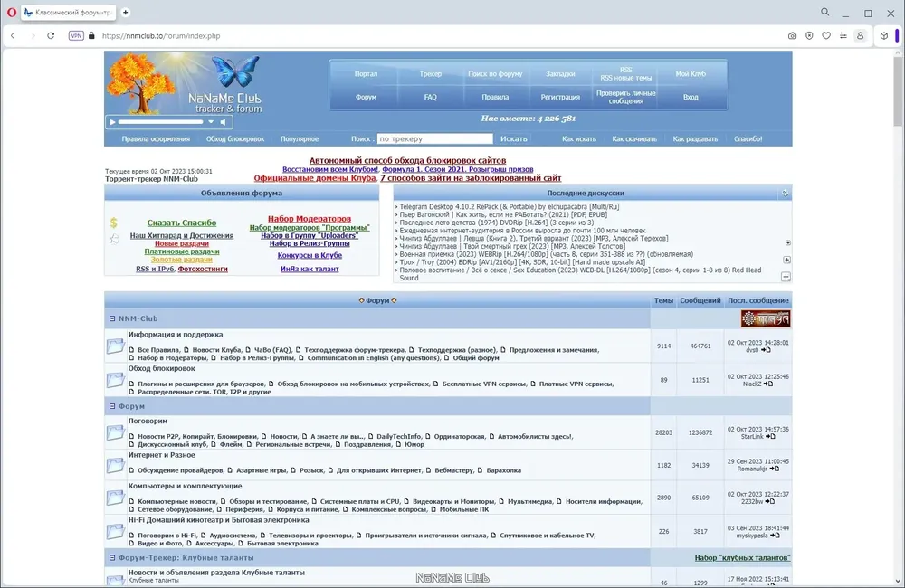Image resolution: width=905 pixels, height=588 pixels.
Task: Go to last post by StarLink
Action: [x=770, y=437]
